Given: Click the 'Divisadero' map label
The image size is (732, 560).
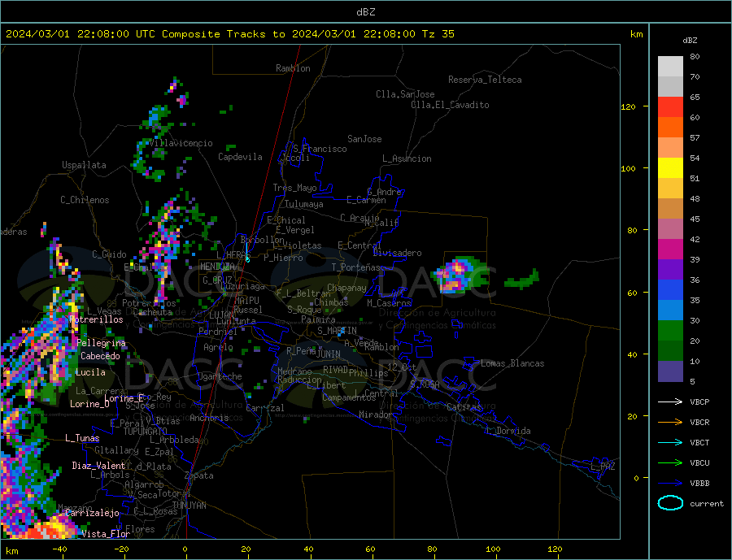Looking at the screenshot, I should [397, 253].
